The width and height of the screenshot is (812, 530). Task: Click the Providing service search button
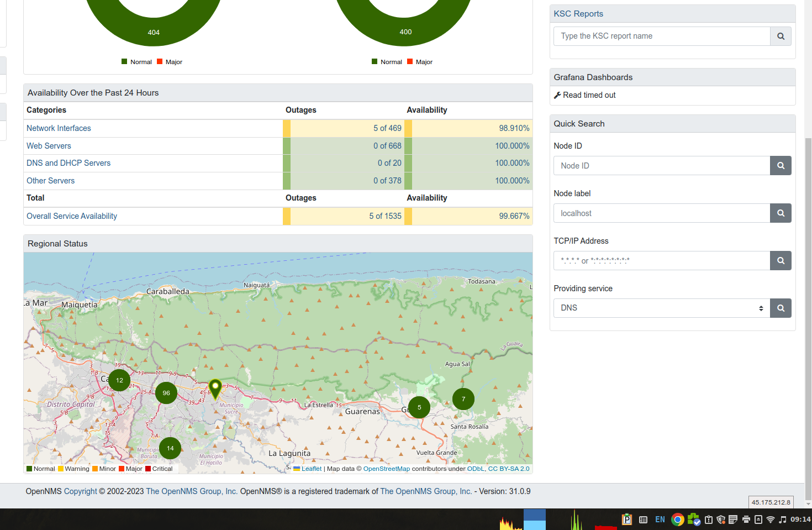pos(781,308)
